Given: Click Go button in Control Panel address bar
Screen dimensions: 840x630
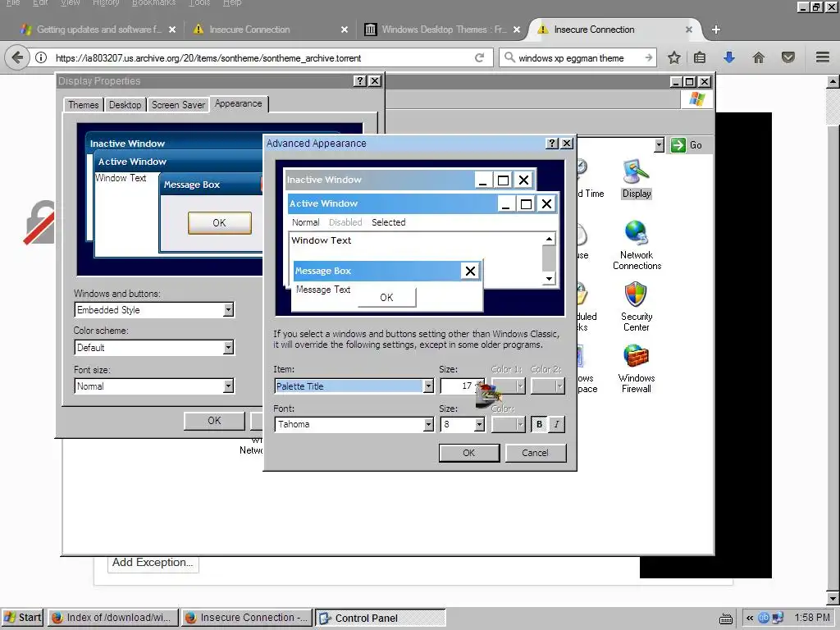Looking at the screenshot, I should click(687, 145).
